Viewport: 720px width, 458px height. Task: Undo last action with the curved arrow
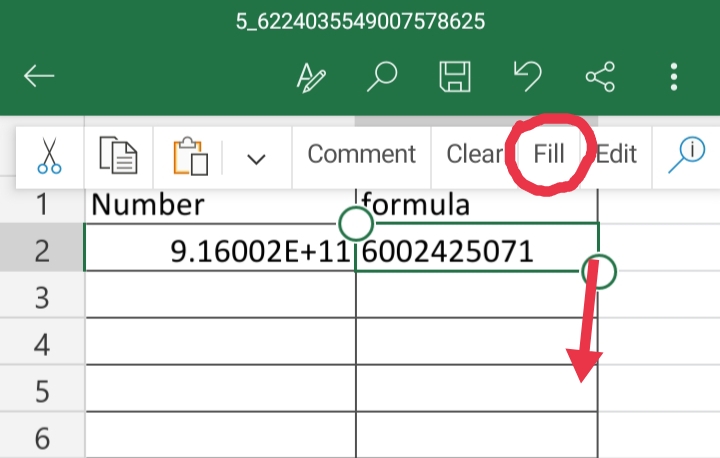pos(528,76)
